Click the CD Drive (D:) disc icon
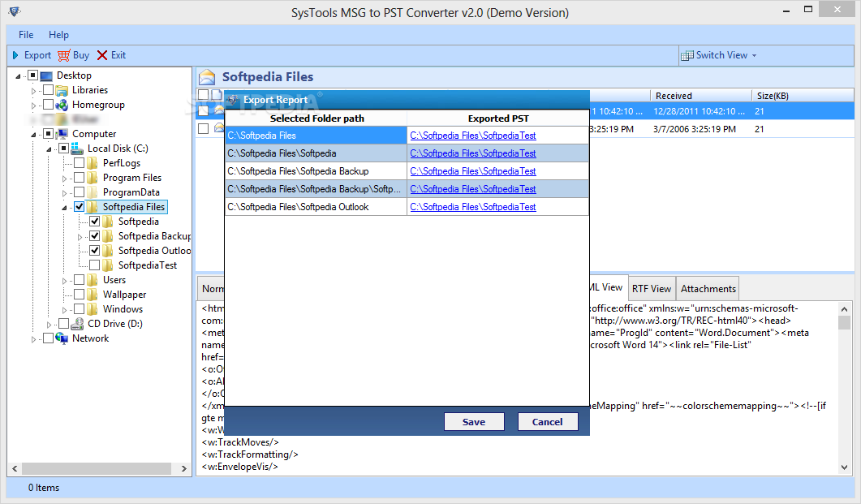This screenshot has height=504, width=861. [77, 324]
